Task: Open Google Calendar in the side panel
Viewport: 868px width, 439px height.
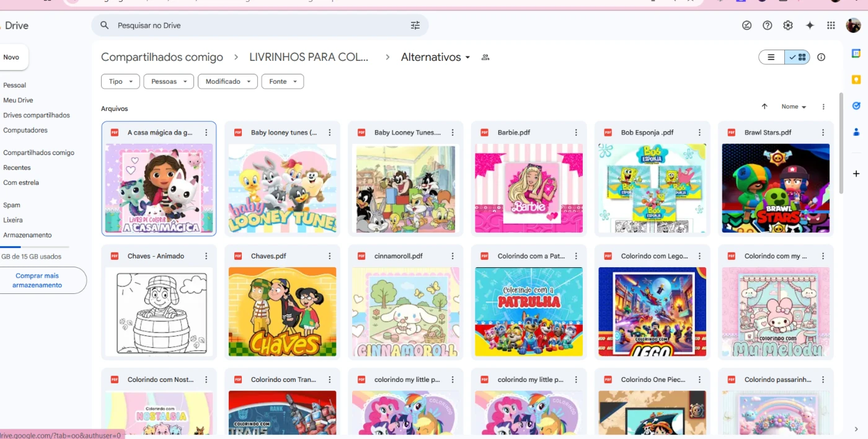Action: click(856, 53)
